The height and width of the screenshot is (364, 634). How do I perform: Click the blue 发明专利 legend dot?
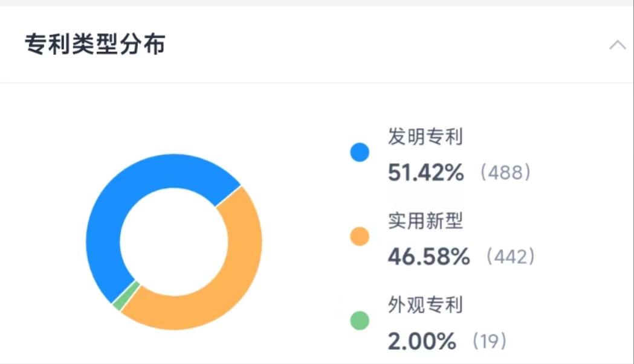pyautogui.click(x=360, y=153)
